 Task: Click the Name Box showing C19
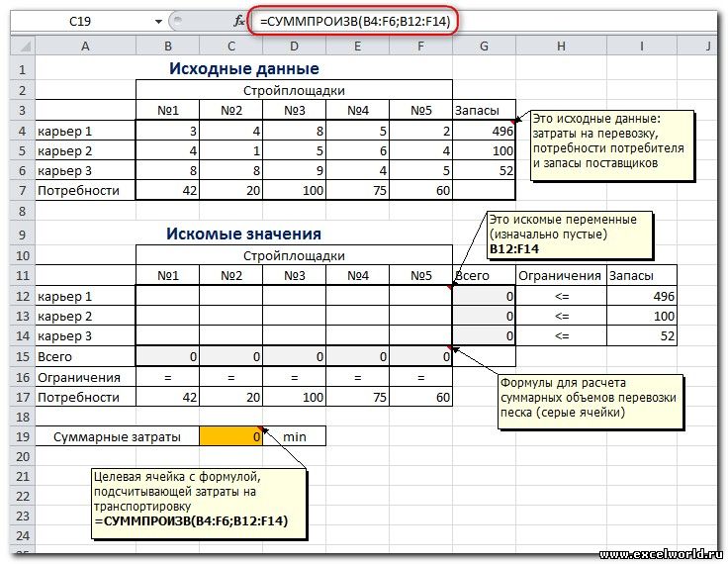(x=80, y=22)
